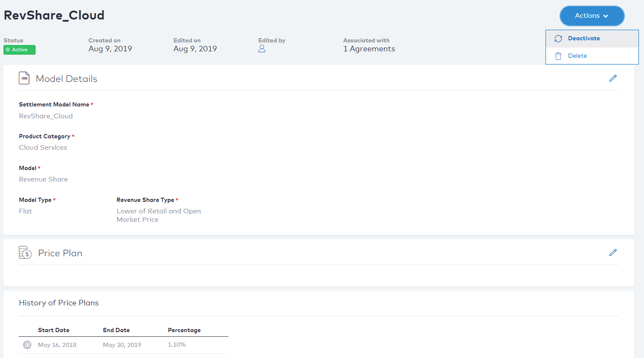Click the Settlement Model Name value RevShare_Cloud

[46, 116]
